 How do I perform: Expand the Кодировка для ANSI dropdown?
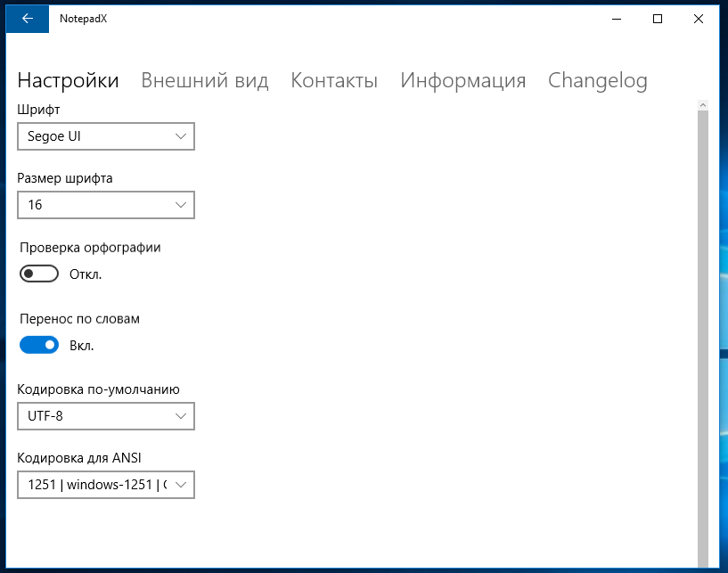(x=106, y=485)
